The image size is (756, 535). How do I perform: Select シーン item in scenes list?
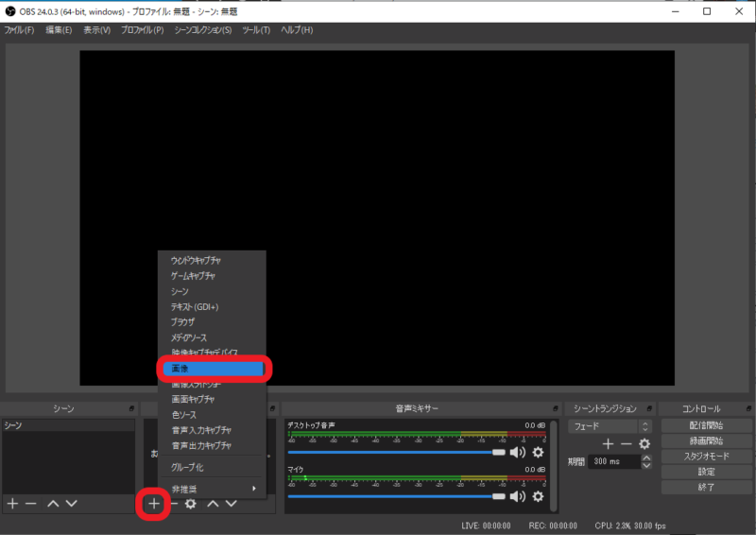pos(68,425)
